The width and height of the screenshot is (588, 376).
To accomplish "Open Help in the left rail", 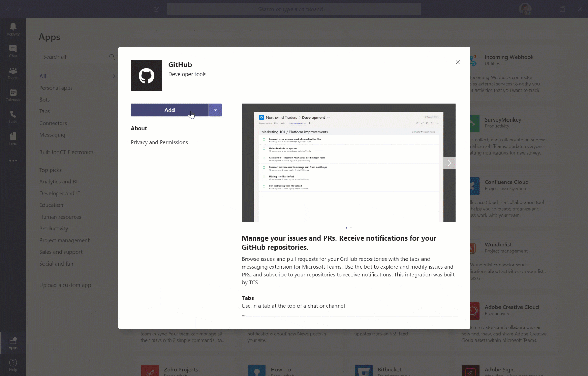I will (13, 365).
